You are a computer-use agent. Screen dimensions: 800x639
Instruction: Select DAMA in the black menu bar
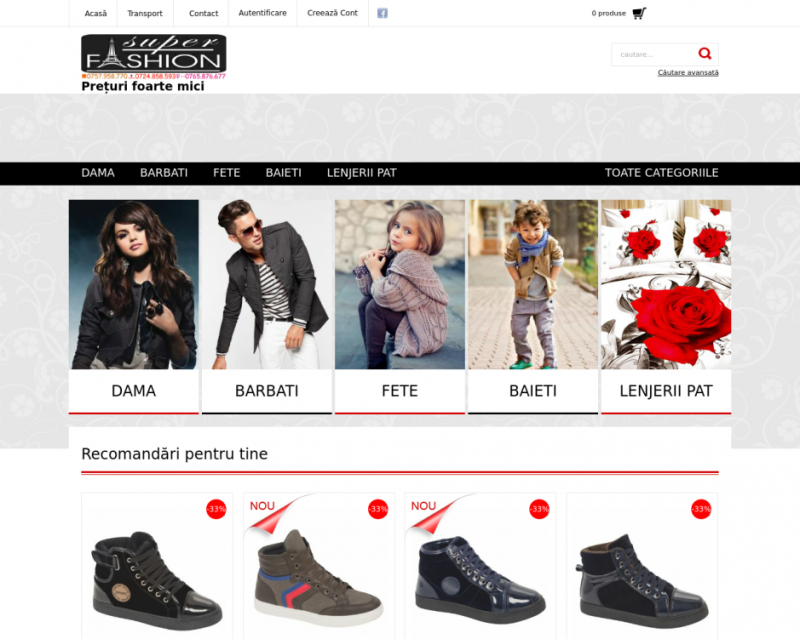98,173
